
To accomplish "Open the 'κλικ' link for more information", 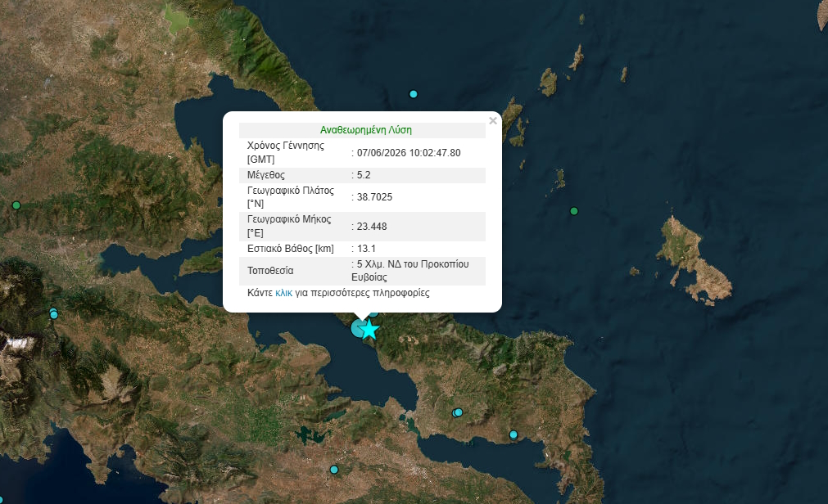I will tap(283, 293).
